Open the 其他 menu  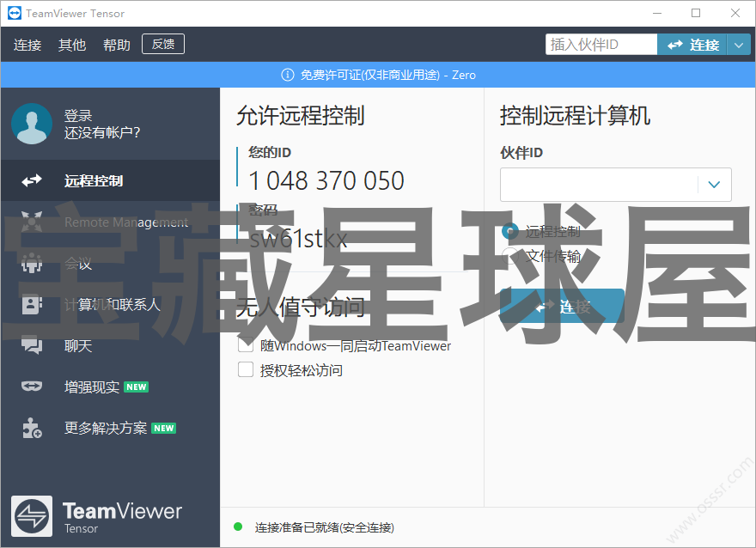tap(72, 45)
